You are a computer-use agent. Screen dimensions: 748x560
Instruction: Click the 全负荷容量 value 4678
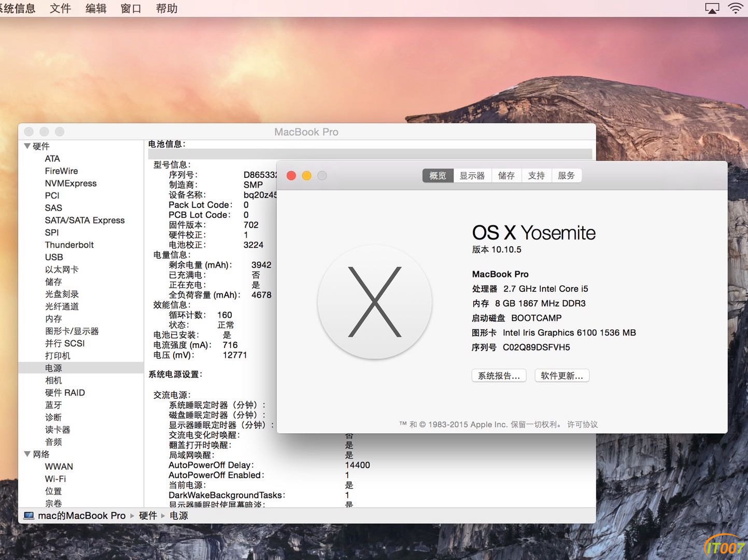tap(261, 295)
